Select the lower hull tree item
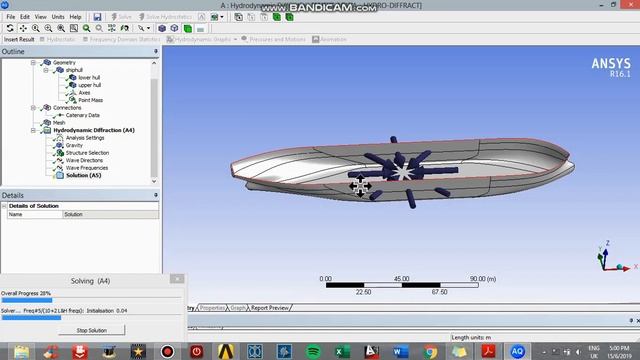Screen dimensions: 640x360 [89, 78]
